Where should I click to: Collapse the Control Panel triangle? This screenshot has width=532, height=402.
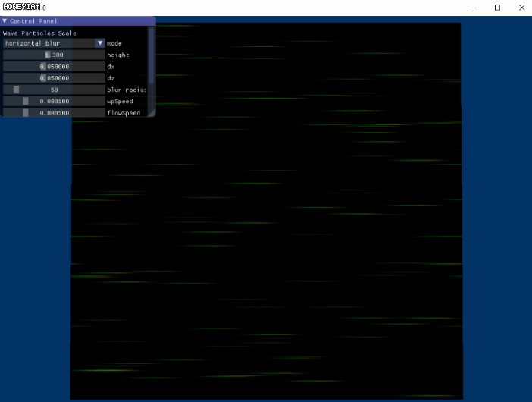click(5, 21)
